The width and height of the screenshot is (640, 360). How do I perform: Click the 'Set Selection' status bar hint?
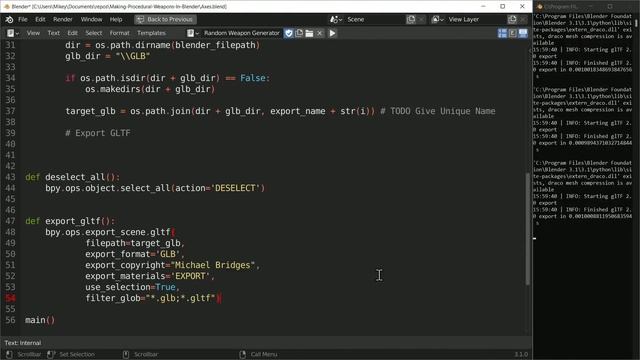tap(77, 354)
